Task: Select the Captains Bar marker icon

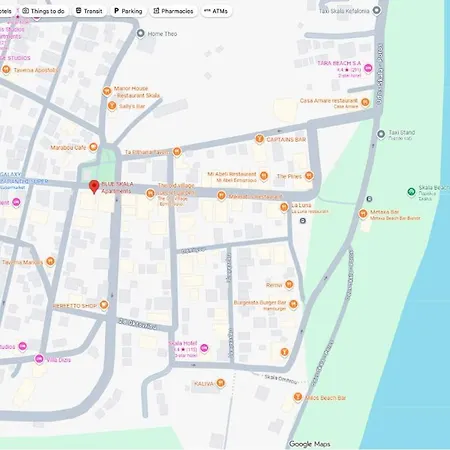Action: coord(259,139)
